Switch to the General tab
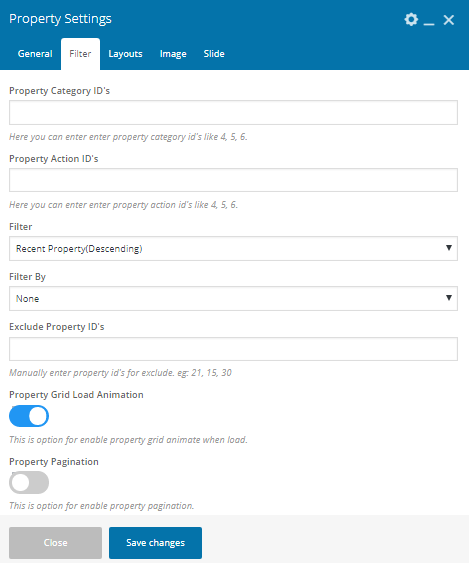Viewport: 469px width, 563px height. click(35, 54)
